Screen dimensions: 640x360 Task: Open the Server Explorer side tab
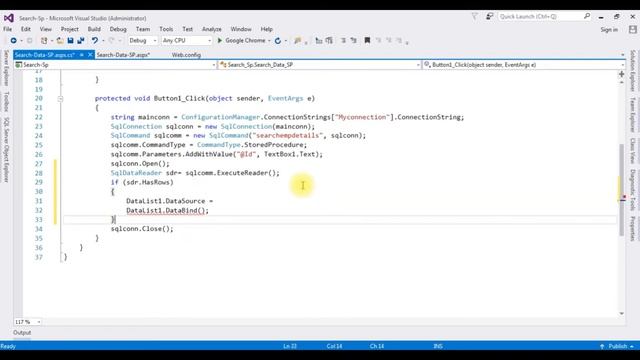point(6,69)
